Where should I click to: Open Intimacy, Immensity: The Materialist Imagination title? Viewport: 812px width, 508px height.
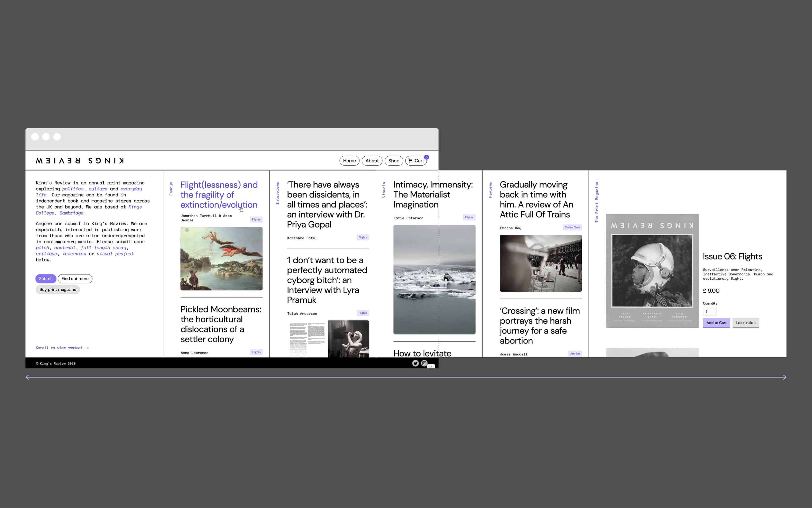pos(433,195)
